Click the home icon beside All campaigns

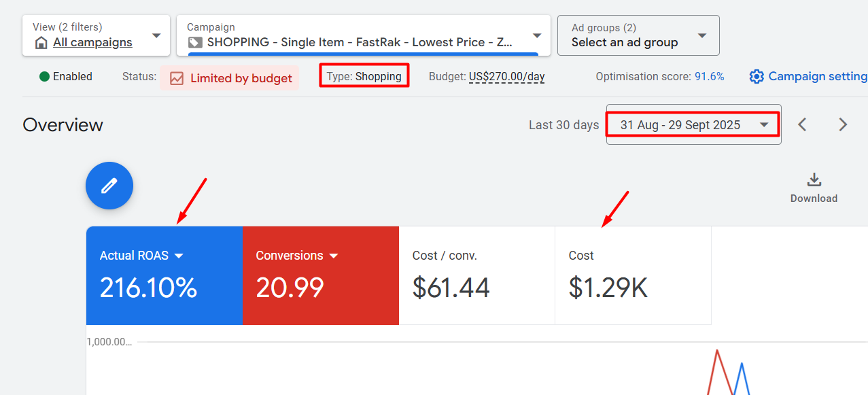tap(41, 43)
